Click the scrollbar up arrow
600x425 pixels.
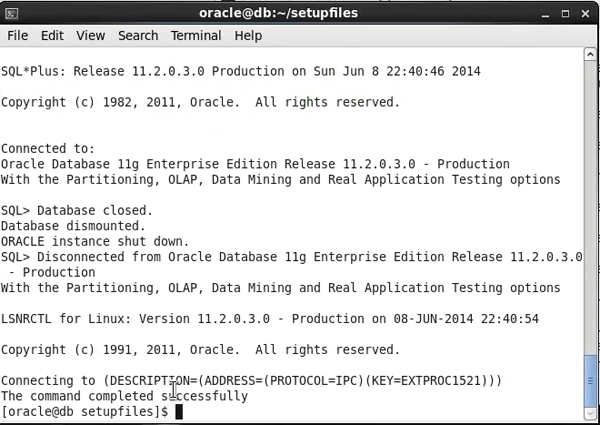click(590, 55)
